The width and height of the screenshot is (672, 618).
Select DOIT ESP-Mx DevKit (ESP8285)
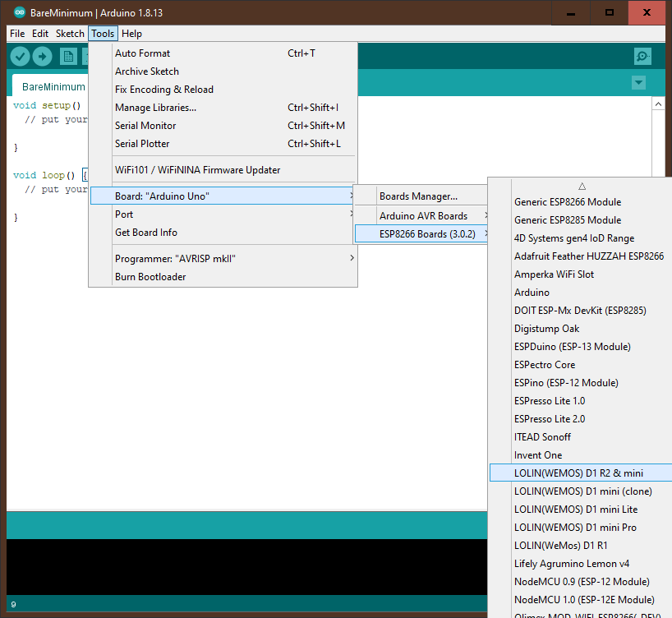point(581,310)
